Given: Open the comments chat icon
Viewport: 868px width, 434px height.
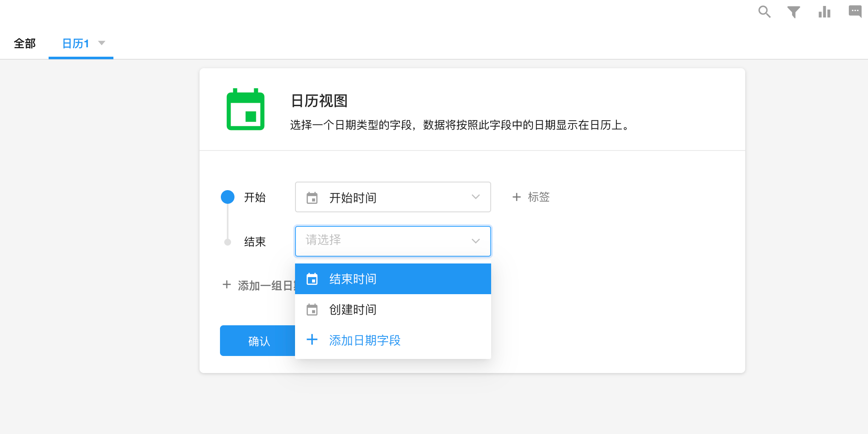Looking at the screenshot, I should (x=855, y=11).
